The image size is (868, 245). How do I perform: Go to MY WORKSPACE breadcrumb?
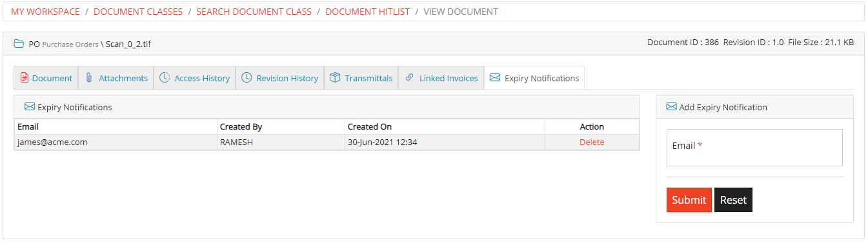(x=45, y=12)
